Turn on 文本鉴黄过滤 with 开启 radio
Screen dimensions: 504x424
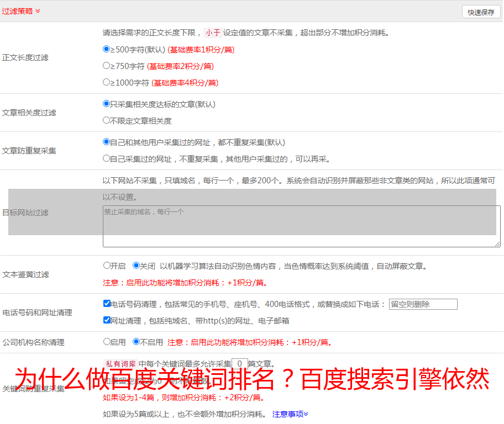pyautogui.click(x=107, y=266)
